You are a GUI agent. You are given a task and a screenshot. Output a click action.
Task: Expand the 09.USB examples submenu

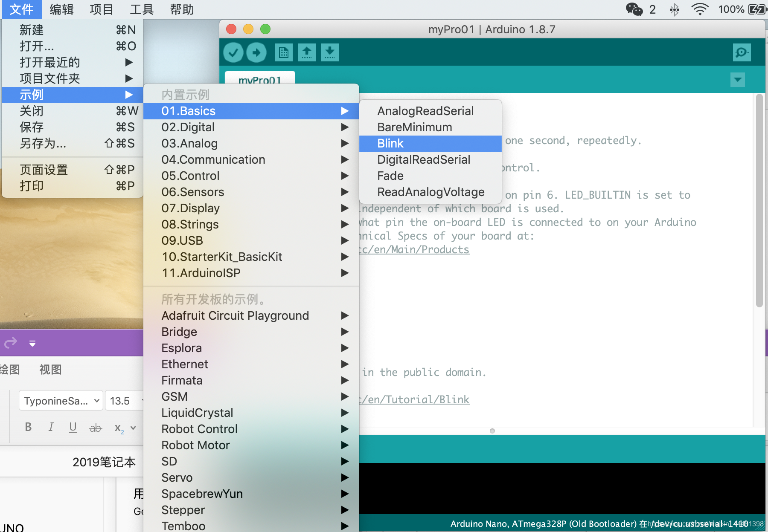251,240
